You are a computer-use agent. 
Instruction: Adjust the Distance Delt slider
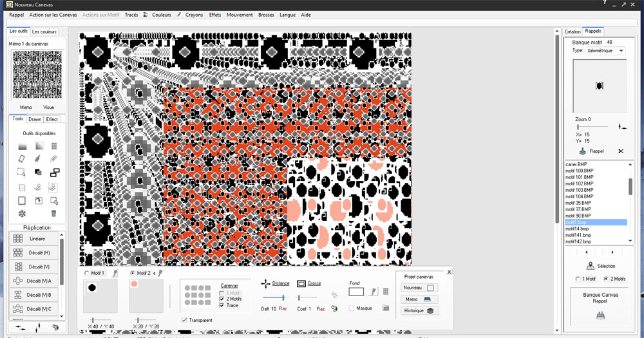pos(283,297)
